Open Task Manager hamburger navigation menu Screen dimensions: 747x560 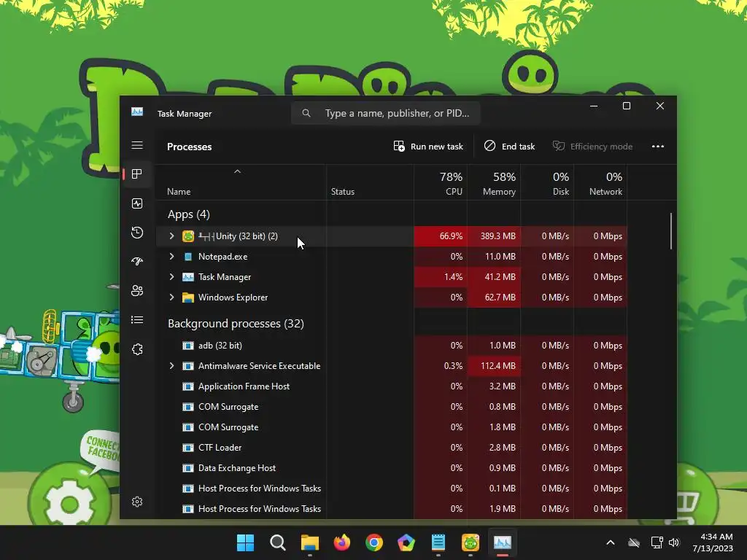137,145
